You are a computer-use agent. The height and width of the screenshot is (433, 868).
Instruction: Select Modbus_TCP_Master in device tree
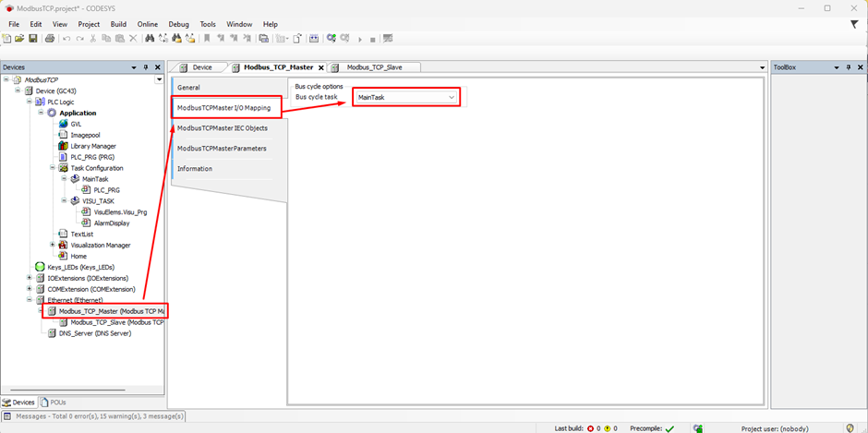pyautogui.click(x=111, y=310)
